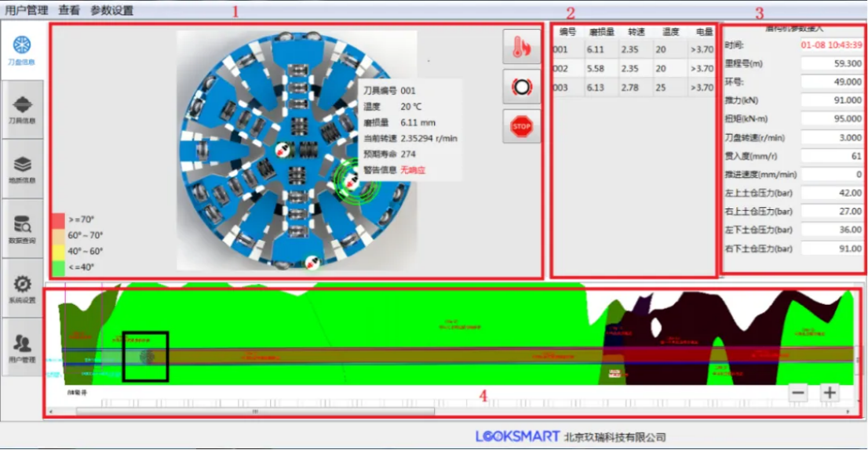Open the 参数设置 menu
Image resolution: width=868 pixels, height=450 pixels.
[111, 10]
